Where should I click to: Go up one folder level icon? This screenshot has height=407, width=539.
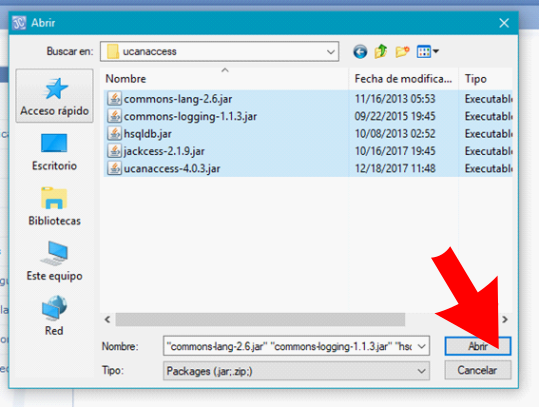click(381, 52)
